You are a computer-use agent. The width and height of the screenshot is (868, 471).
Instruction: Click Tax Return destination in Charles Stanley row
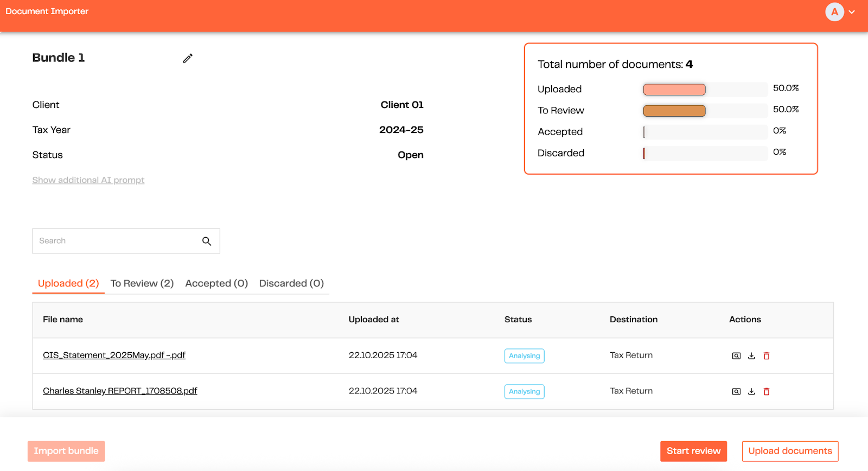[631, 391]
